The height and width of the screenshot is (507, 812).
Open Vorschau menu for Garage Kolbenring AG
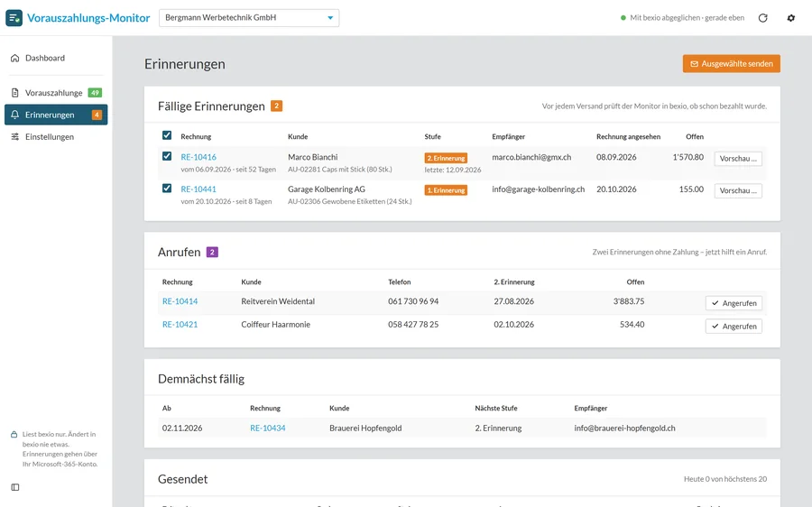[x=738, y=190]
